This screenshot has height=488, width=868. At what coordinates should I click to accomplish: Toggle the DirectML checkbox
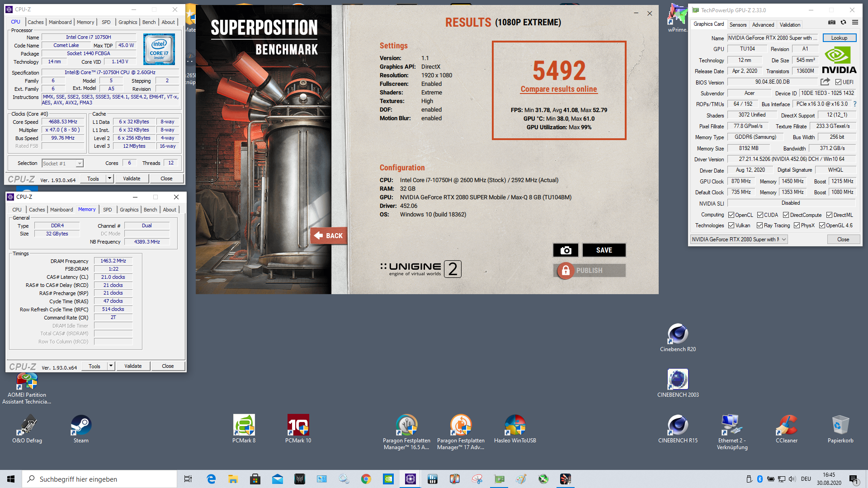click(829, 215)
